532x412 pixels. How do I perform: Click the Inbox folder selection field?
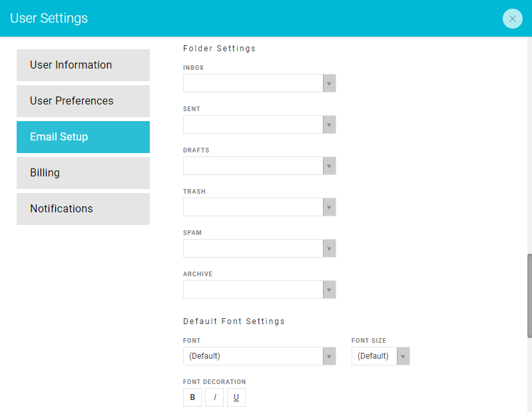[253, 83]
